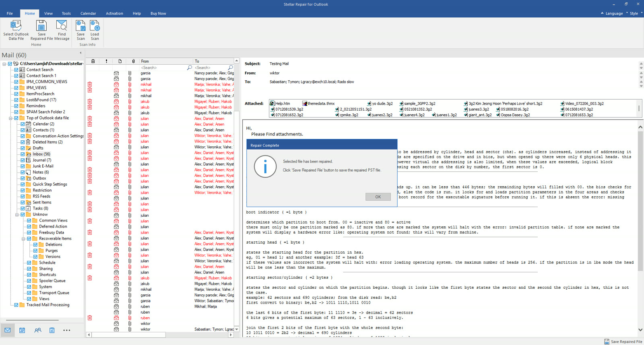The height and width of the screenshot is (345, 644).
Task: Collapse the Unknow folder node
Action: click(x=17, y=215)
